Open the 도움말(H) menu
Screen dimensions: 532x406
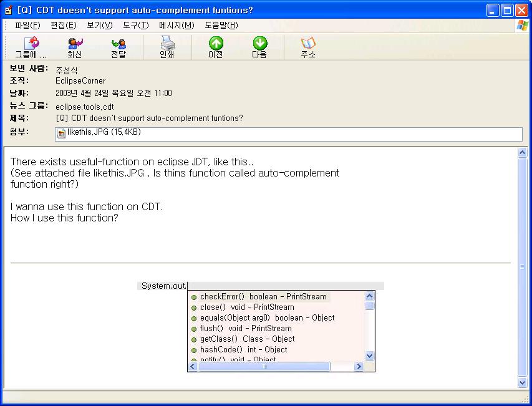point(221,26)
